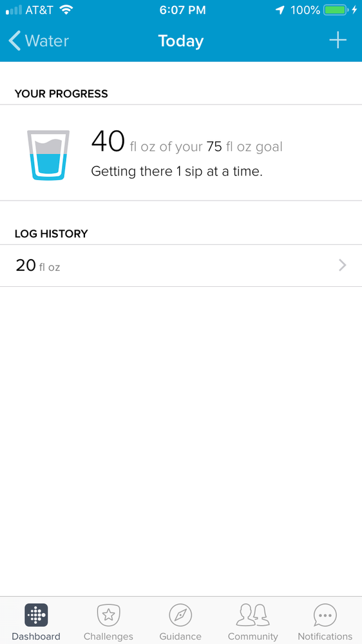362x644 pixels.
Task: Open the Guidance compass icon
Action: pyautogui.click(x=180, y=615)
